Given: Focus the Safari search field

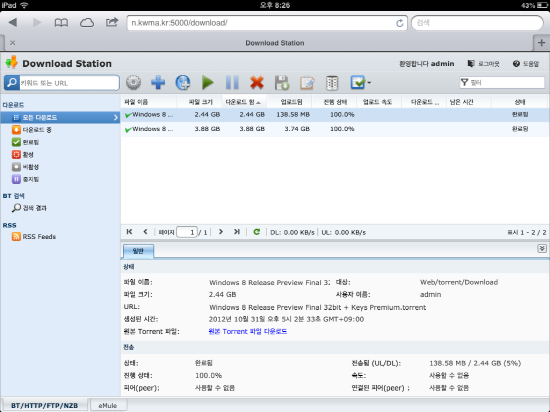Looking at the screenshot, I should click(477, 23).
